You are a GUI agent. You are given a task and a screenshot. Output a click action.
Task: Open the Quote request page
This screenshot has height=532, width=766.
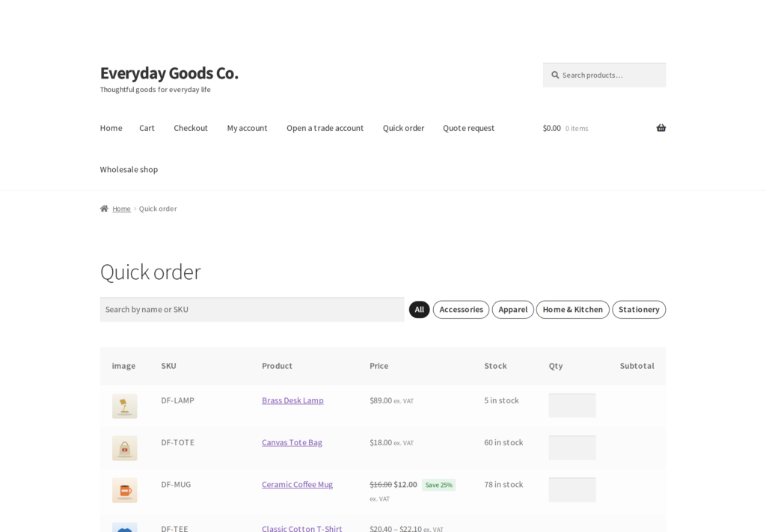pos(468,128)
